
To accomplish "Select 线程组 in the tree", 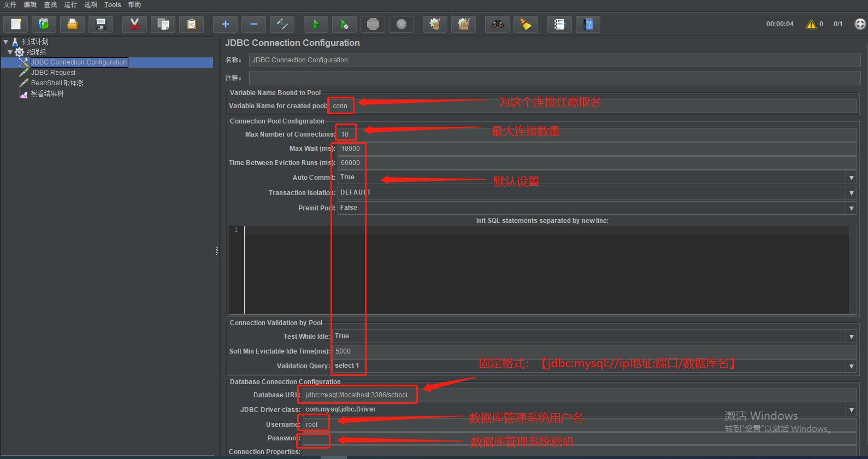I will (36, 52).
